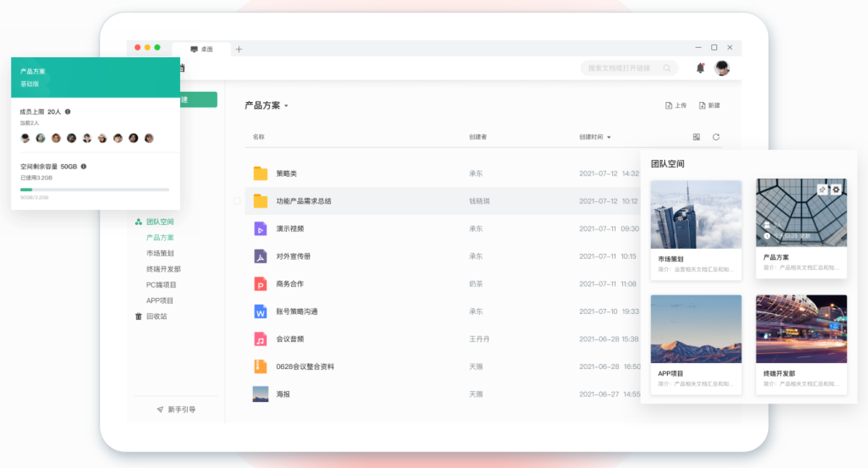Open the APP项目 card mountain thumbnail

click(696, 329)
